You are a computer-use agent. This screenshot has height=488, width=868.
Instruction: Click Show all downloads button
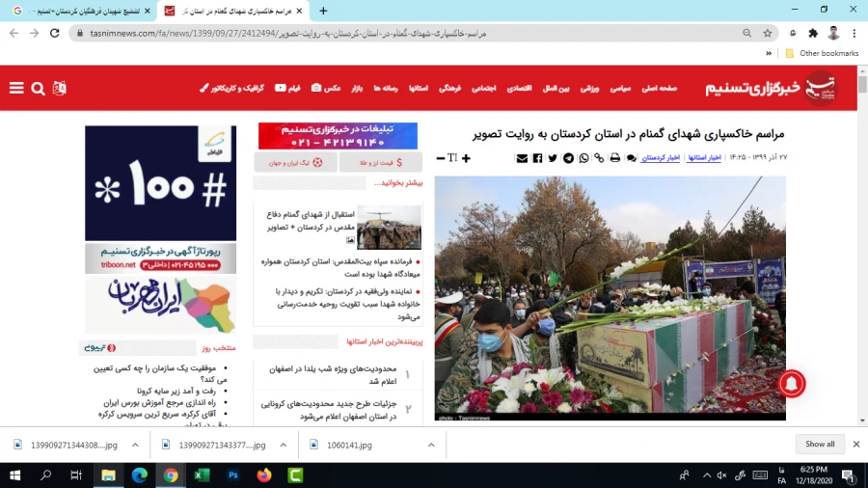pos(820,444)
